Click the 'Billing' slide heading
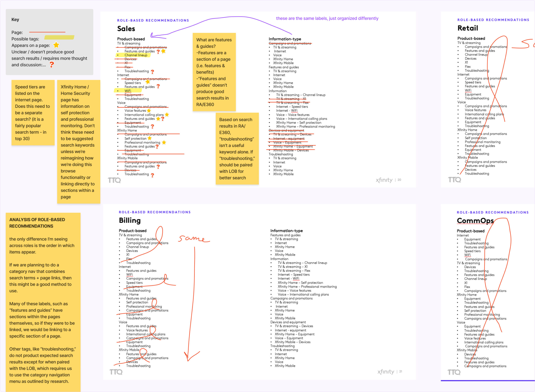The image size is (535, 392). tap(130, 221)
